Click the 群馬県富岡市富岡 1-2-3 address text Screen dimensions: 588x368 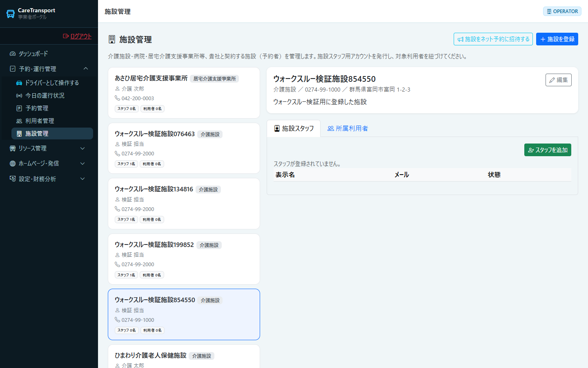(x=380, y=90)
